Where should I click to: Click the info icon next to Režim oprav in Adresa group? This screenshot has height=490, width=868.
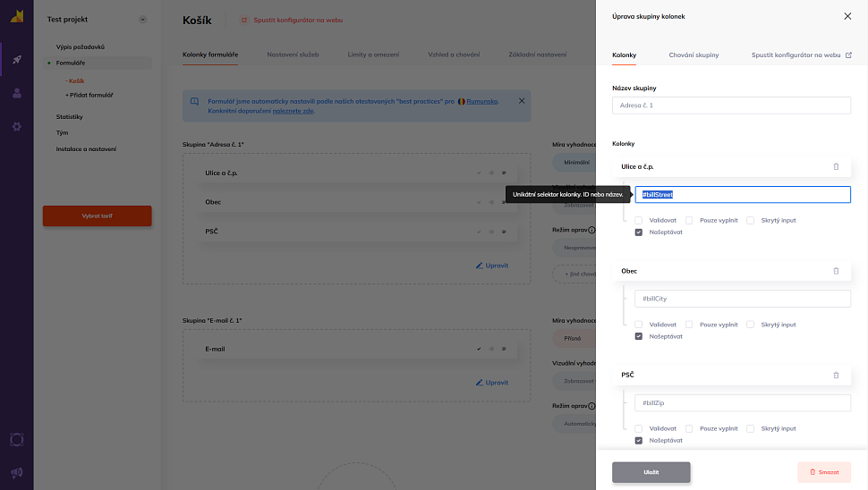pos(591,230)
